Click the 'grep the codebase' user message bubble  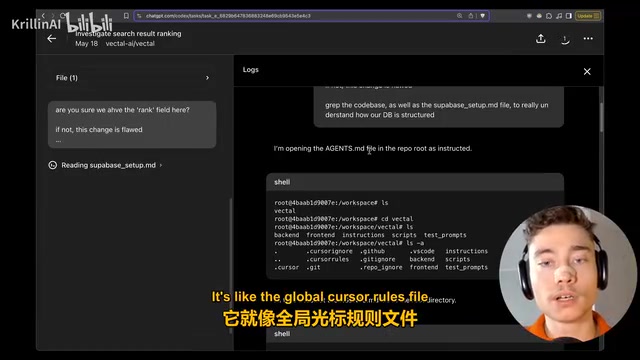point(439,107)
